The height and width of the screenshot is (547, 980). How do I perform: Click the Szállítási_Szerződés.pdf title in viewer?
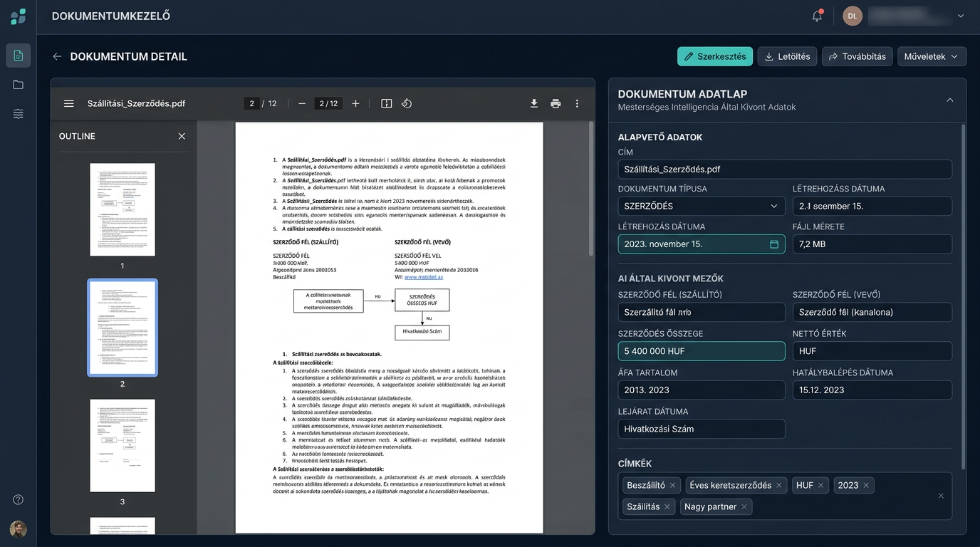pos(136,103)
